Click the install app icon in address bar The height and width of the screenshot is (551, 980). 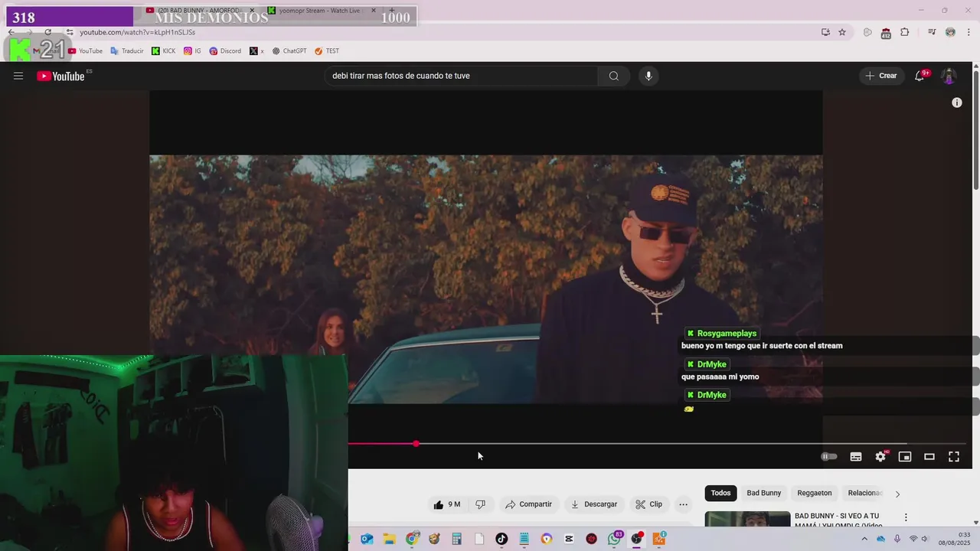[x=825, y=32]
